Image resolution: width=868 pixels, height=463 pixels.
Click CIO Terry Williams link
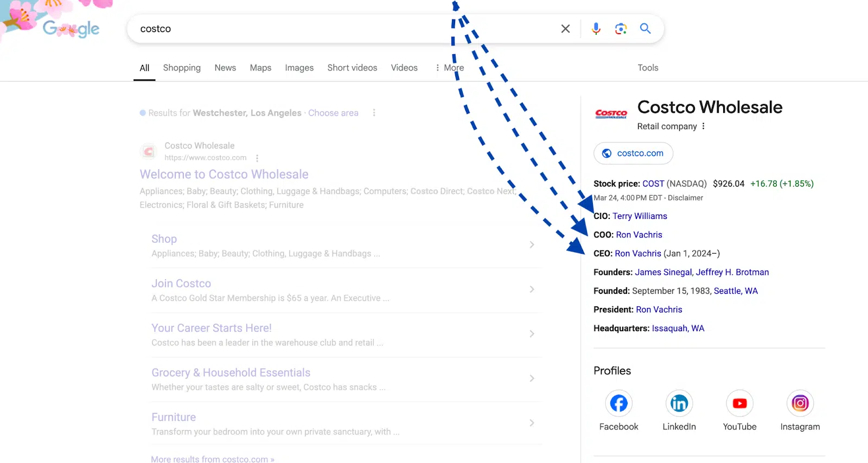[x=640, y=216]
